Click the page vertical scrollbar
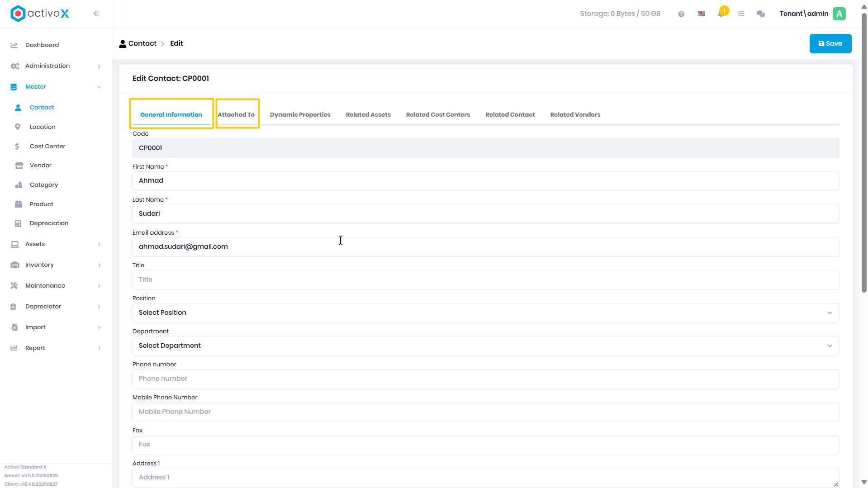 tap(863, 153)
